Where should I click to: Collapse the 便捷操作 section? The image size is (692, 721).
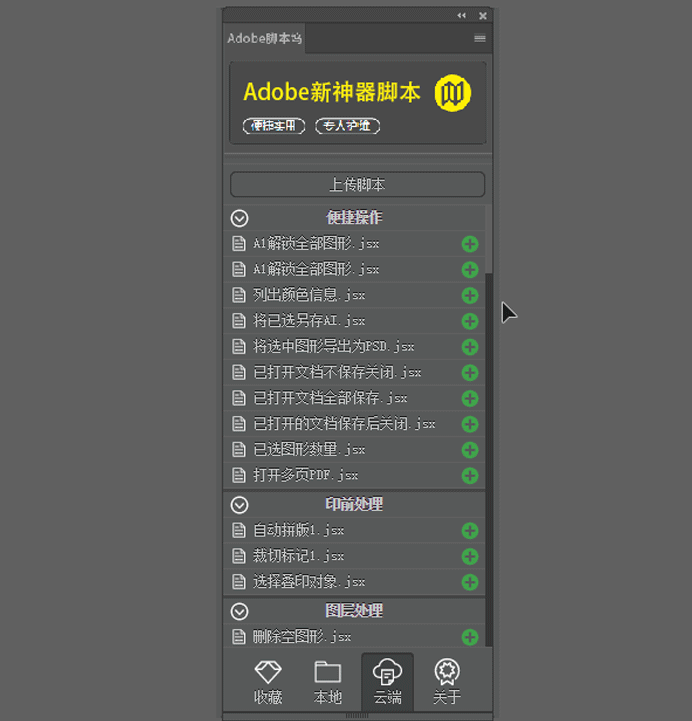coord(239,218)
